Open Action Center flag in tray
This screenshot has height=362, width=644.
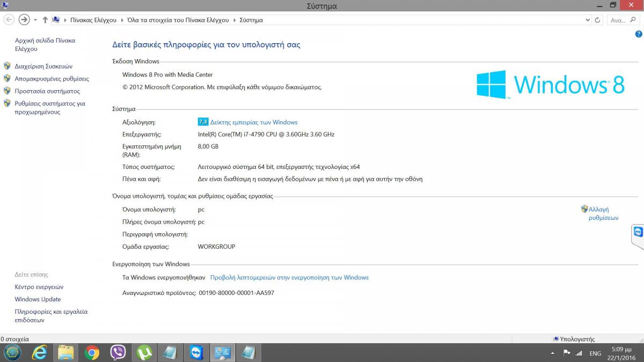(x=566, y=353)
